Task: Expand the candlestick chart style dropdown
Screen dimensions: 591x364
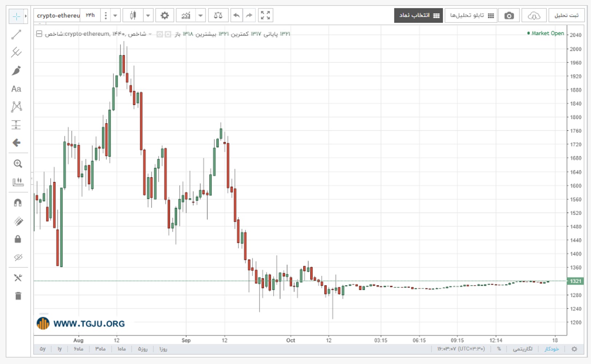Action: pos(148,16)
